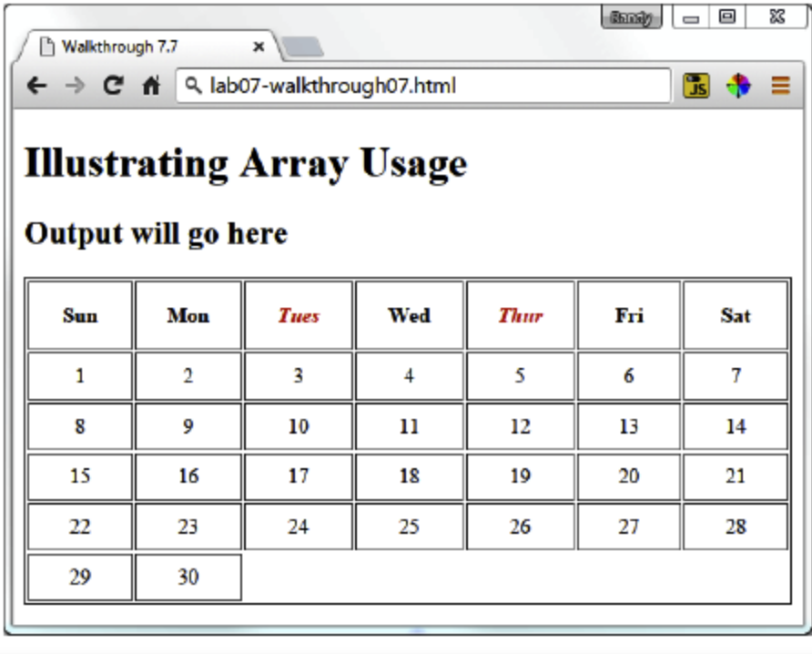
Task: Click the Fri header cell
Action: (x=629, y=315)
